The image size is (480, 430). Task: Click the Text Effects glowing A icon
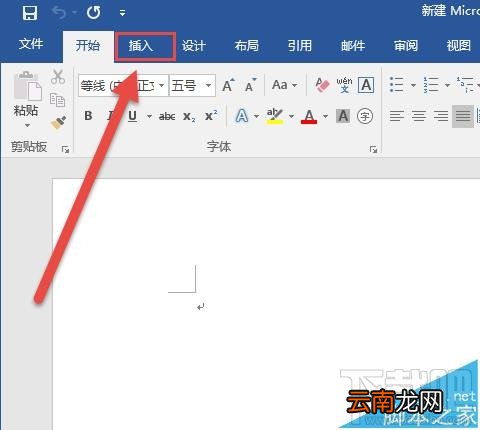(242, 116)
